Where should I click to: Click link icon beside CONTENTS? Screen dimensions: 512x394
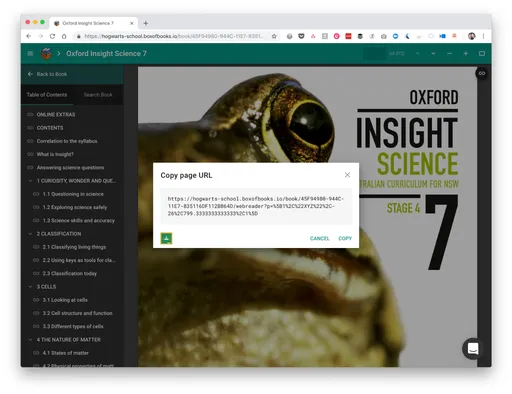(x=30, y=128)
